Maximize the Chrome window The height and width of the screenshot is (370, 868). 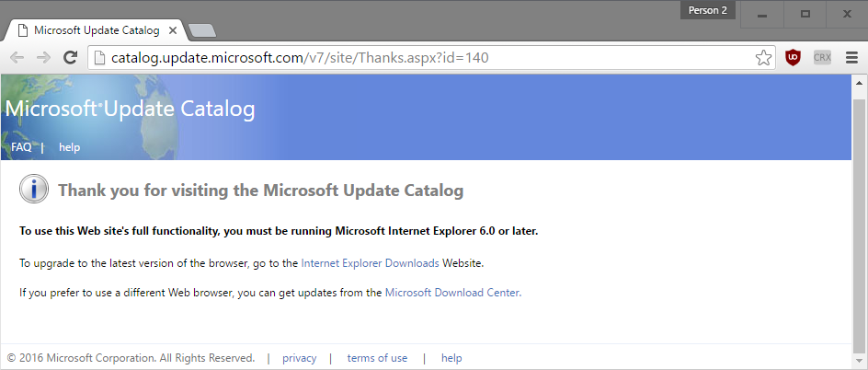(805, 15)
